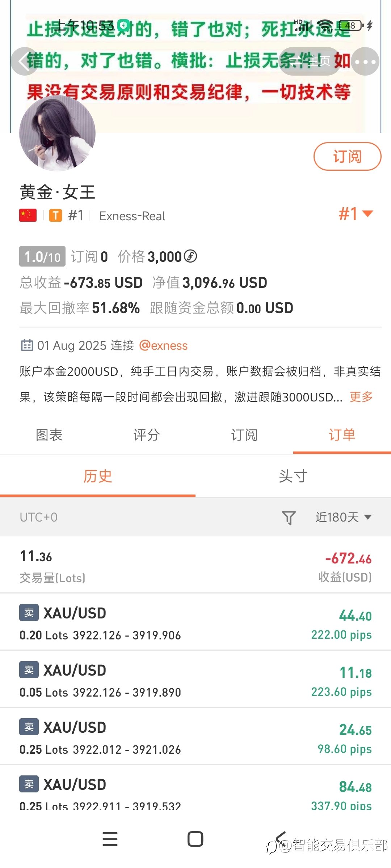Tap the calendar icon beside 01 Aug 2025
The image size is (391, 868).
click(27, 345)
